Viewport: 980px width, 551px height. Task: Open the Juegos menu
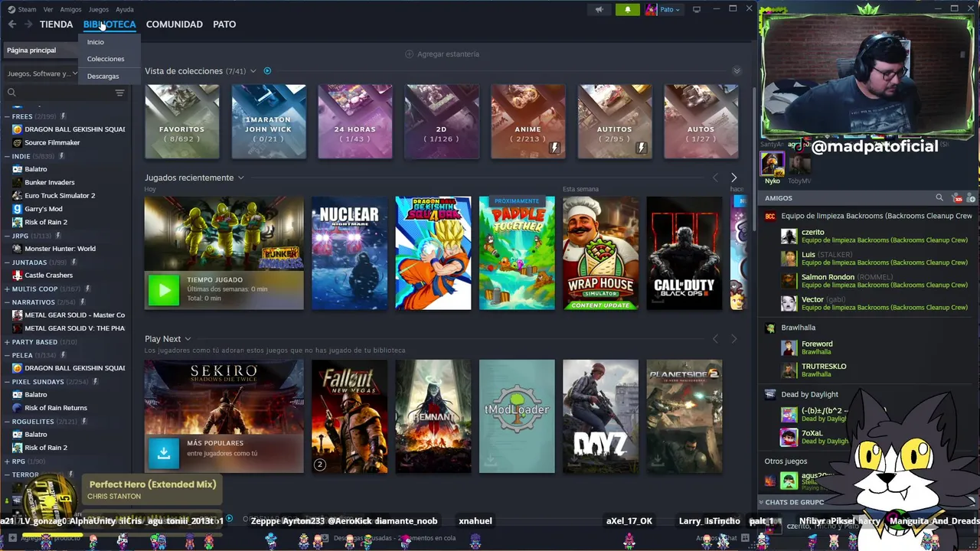click(x=98, y=9)
